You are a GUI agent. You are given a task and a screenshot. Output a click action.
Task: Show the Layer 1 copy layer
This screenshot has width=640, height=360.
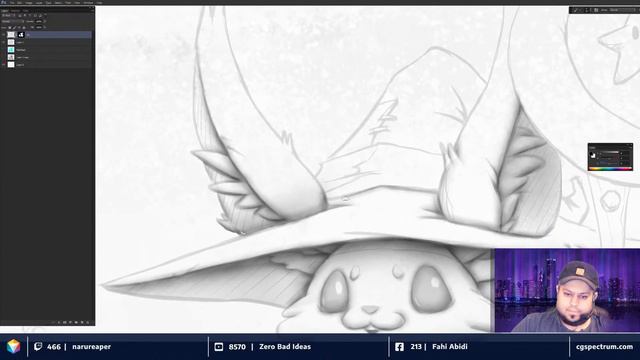click(3, 57)
